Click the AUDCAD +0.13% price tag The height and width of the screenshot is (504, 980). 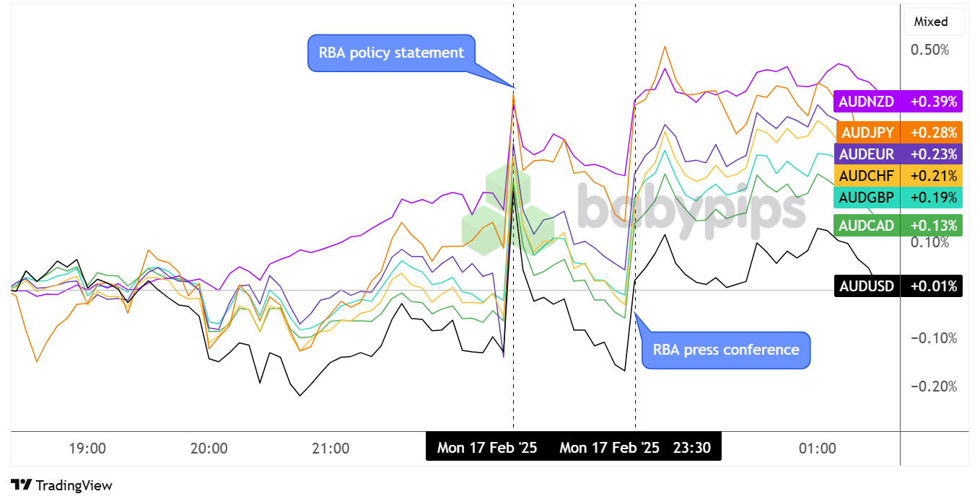tap(897, 226)
